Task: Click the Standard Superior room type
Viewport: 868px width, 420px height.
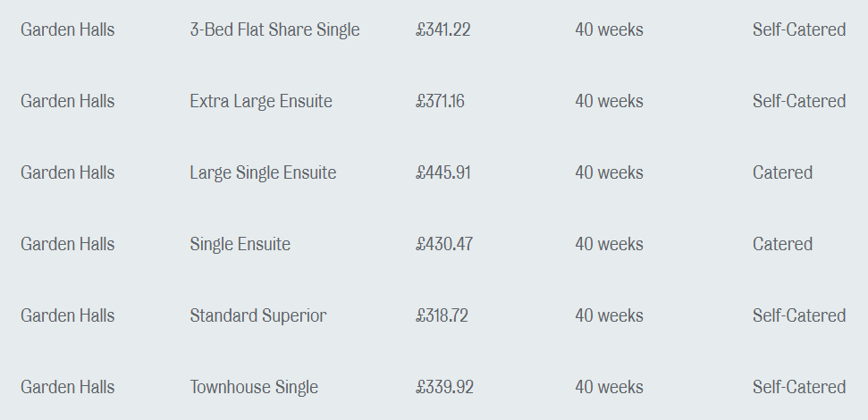Action: point(257,315)
